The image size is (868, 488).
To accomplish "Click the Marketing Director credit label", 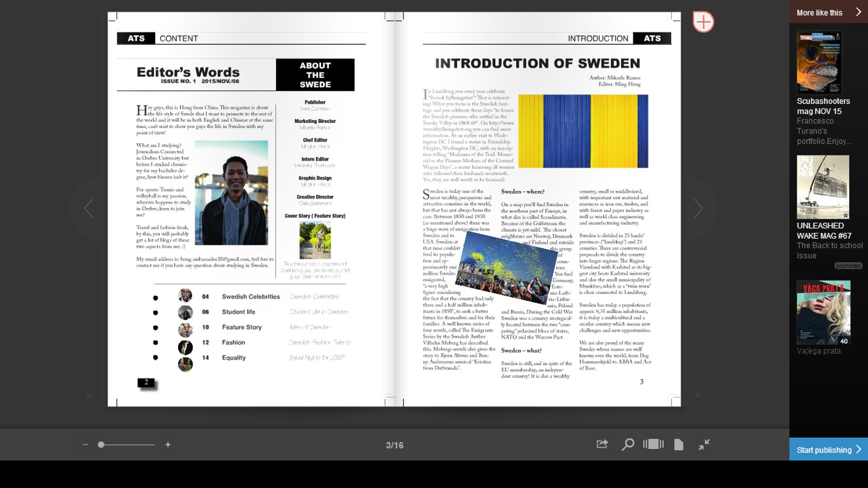I will (315, 121).
